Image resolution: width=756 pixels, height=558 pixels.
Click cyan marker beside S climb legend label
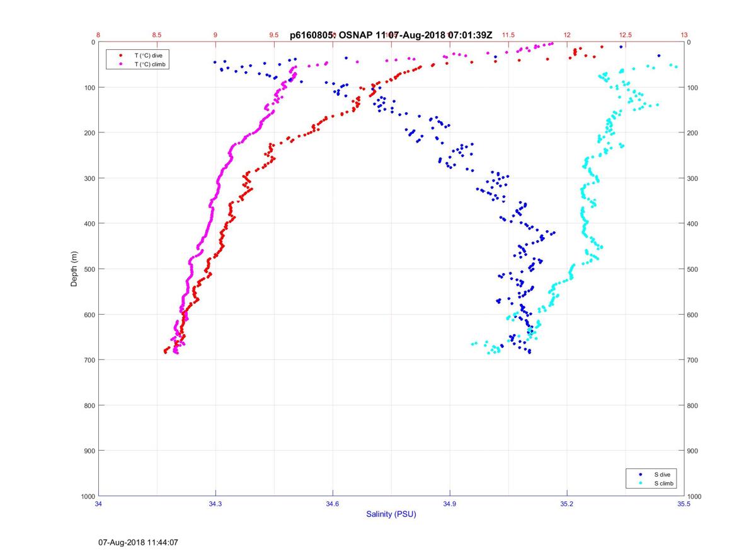(x=641, y=483)
